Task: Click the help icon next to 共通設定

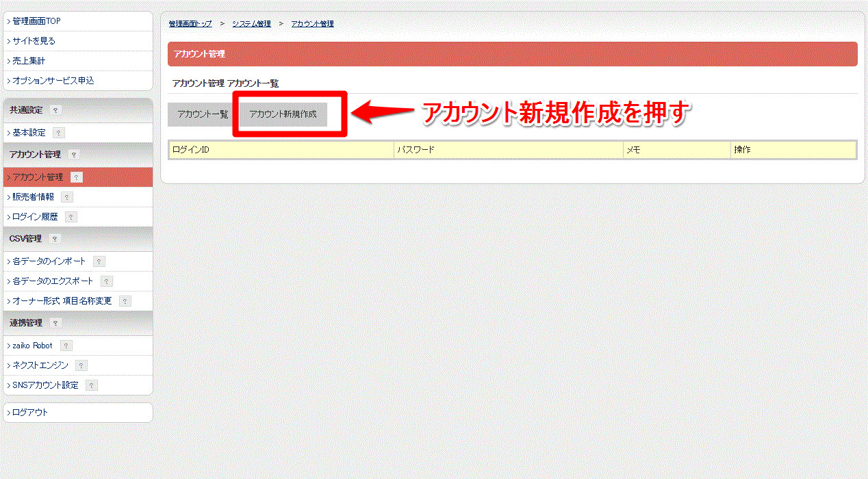Action: click(56, 110)
